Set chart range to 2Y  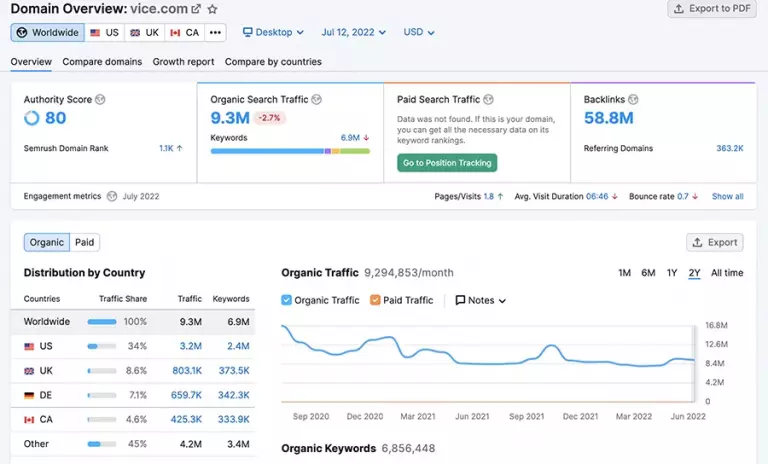pyautogui.click(x=694, y=273)
